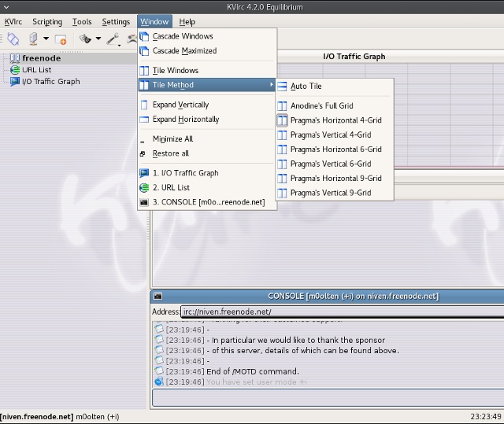Open the Scripting menu

(x=47, y=22)
